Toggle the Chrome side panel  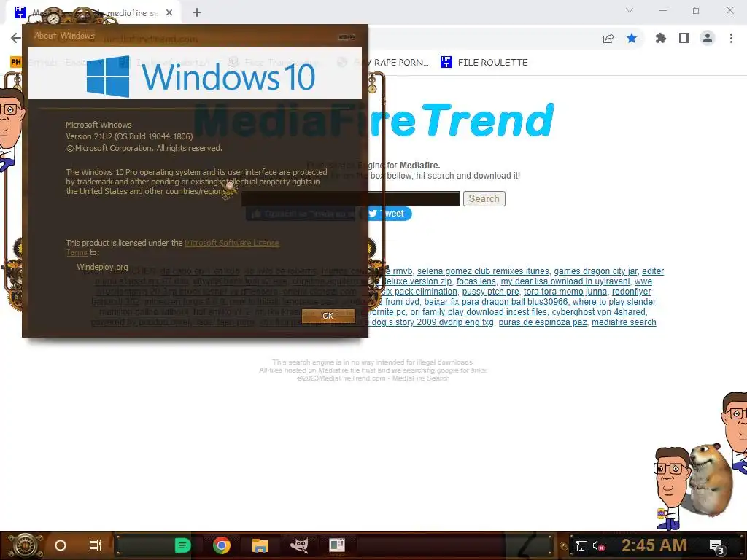[684, 38]
